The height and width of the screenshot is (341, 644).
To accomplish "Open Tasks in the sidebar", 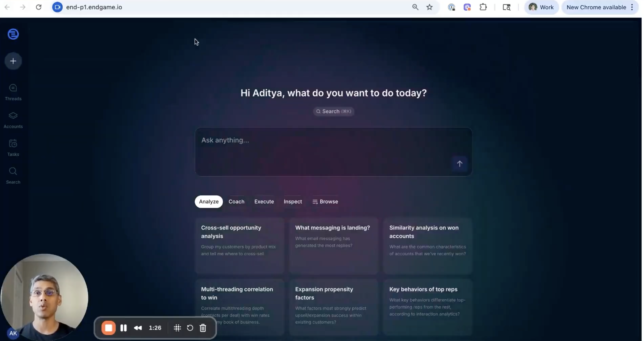I will click(x=13, y=148).
